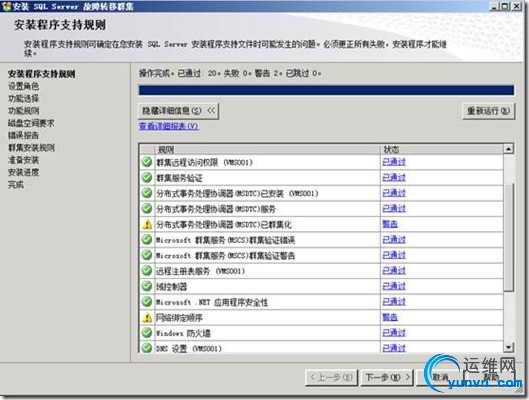This screenshot has width=529, height=400.
Task: Click the completed blue progress bar
Action: (x=326, y=90)
